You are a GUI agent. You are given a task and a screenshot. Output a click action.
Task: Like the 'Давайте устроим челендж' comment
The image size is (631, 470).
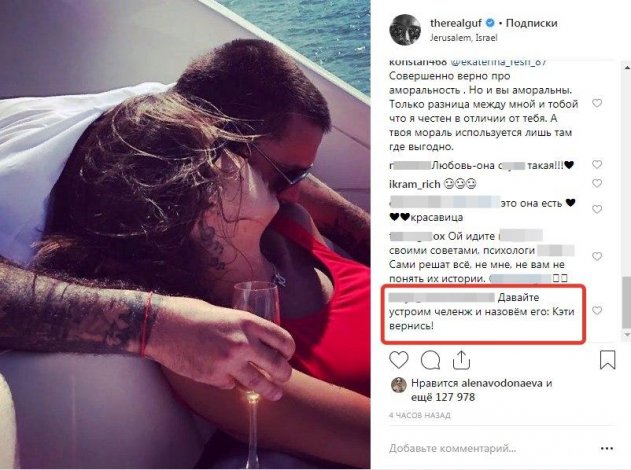pos(597,310)
